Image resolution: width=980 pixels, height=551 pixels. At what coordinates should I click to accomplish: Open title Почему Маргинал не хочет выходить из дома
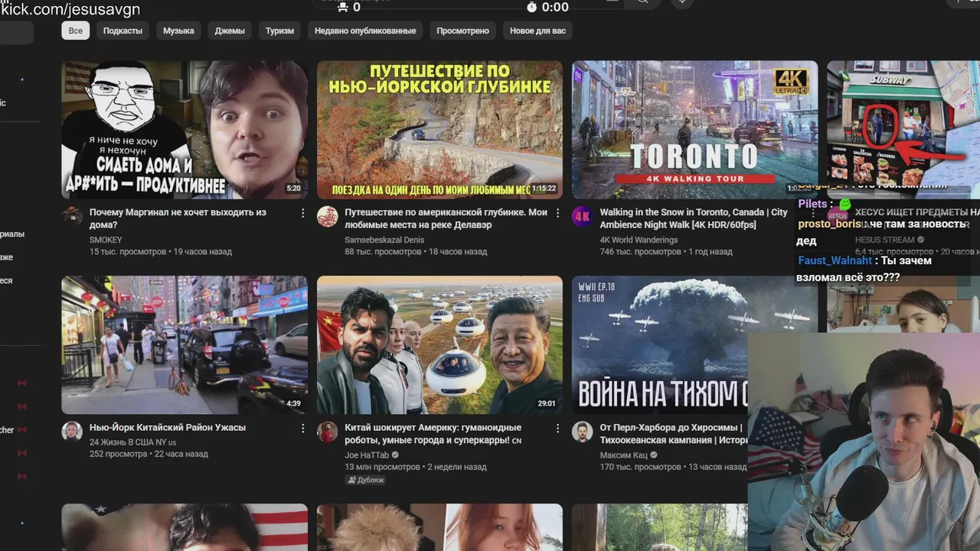pos(178,219)
